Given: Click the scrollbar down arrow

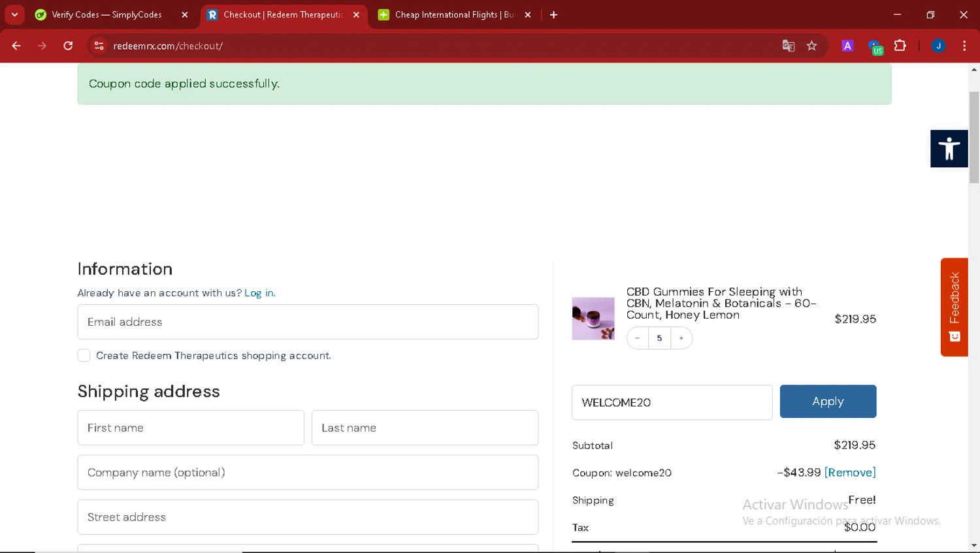Looking at the screenshot, I should (974, 545).
